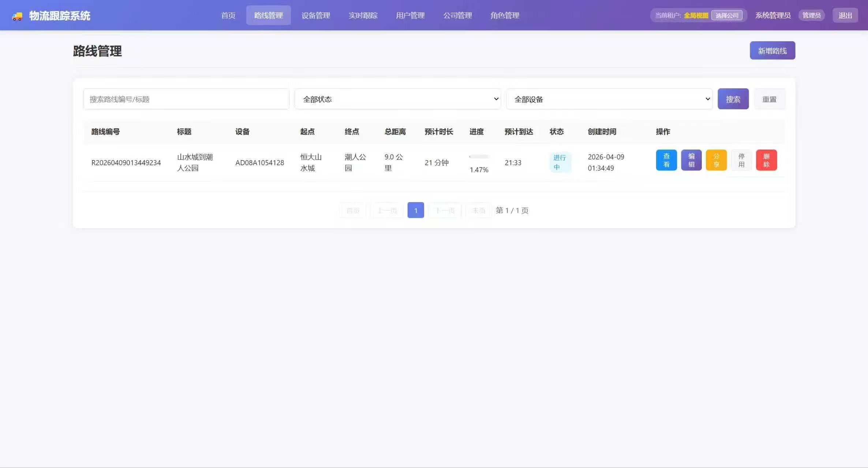Click the route search input field

pos(186,99)
